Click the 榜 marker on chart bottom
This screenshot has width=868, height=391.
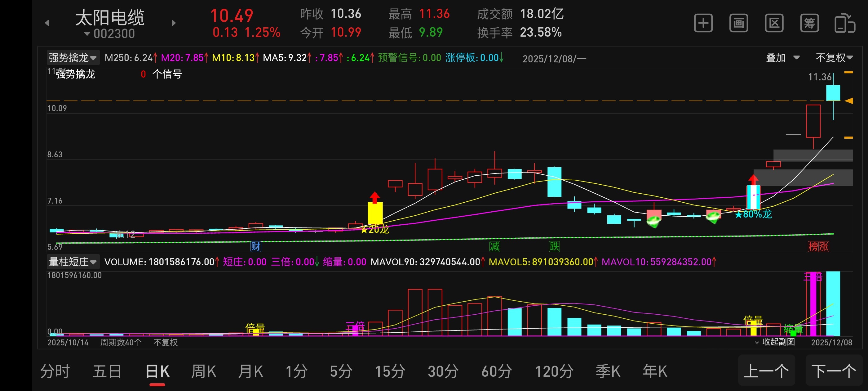pos(813,246)
